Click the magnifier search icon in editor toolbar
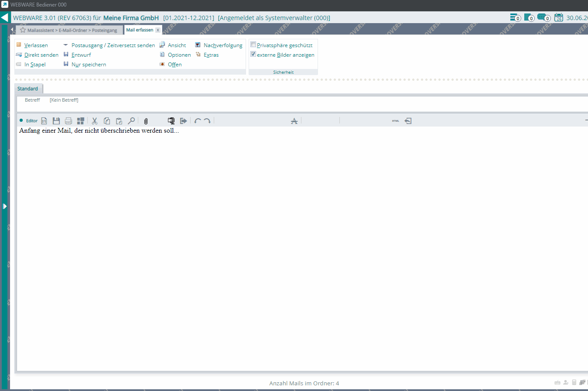The height and width of the screenshot is (391, 588). click(131, 121)
